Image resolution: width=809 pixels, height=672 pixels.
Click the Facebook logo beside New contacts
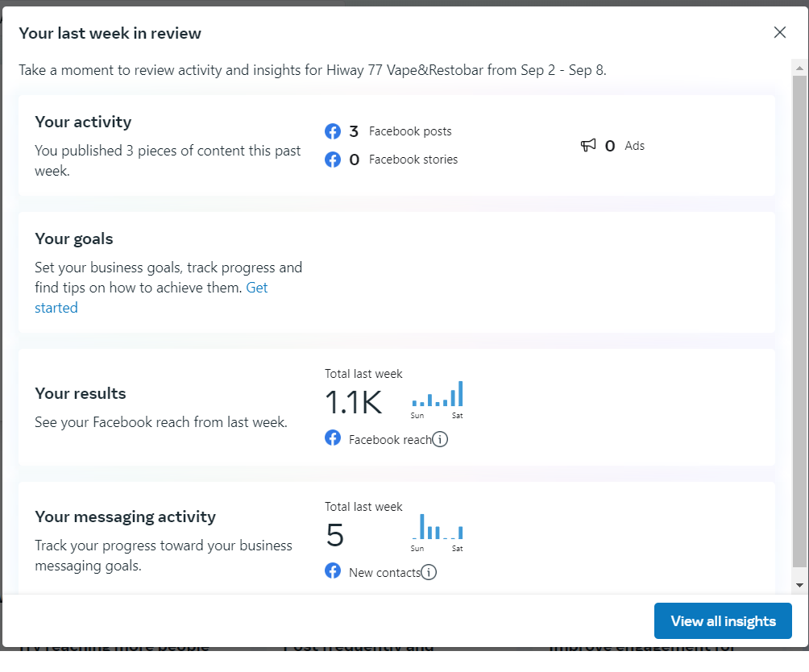click(x=333, y=571)
